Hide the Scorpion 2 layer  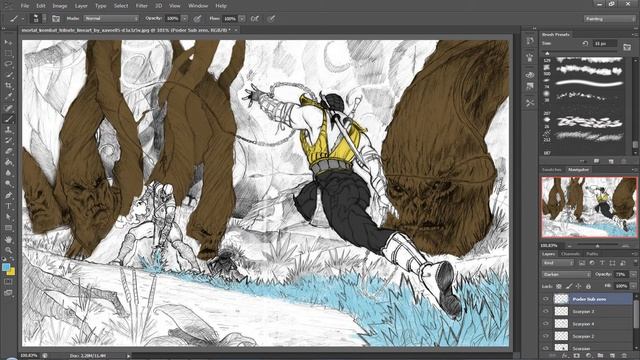tap(546, 336)
